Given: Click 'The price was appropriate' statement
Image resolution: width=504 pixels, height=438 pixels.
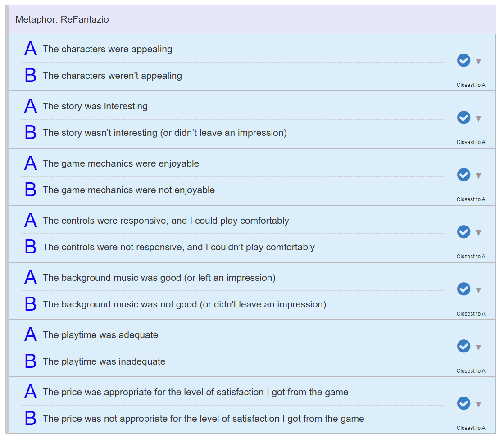Looking at the screenshot, I should 195,393.
